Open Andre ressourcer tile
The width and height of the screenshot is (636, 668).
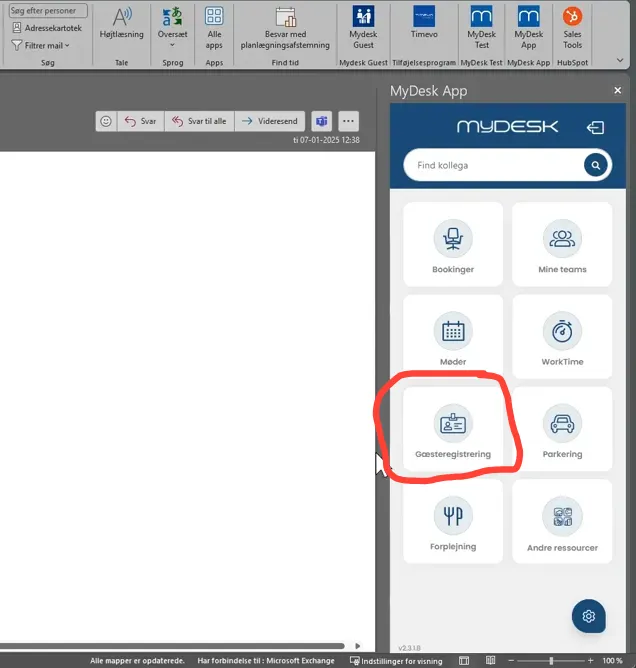click(x=562, y=521)
